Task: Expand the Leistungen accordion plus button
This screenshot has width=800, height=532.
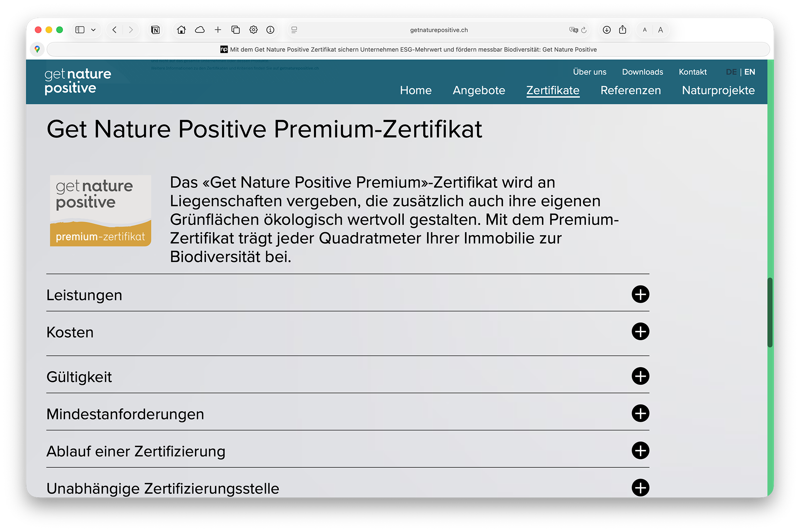Action: pos(640,294)
